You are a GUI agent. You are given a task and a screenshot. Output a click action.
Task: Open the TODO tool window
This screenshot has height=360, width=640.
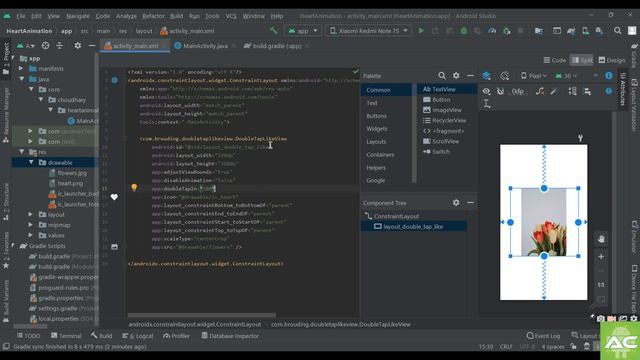tap(29, 336)
